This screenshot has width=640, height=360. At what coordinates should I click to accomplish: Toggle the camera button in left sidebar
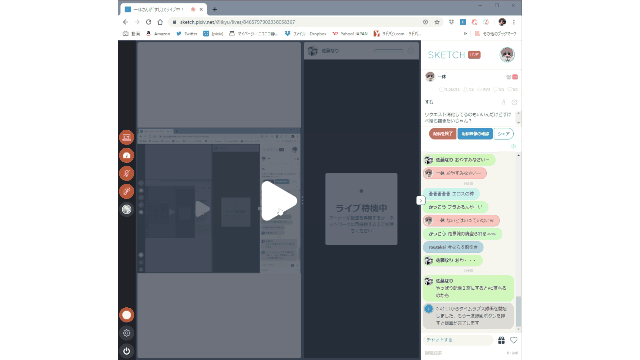127,156
